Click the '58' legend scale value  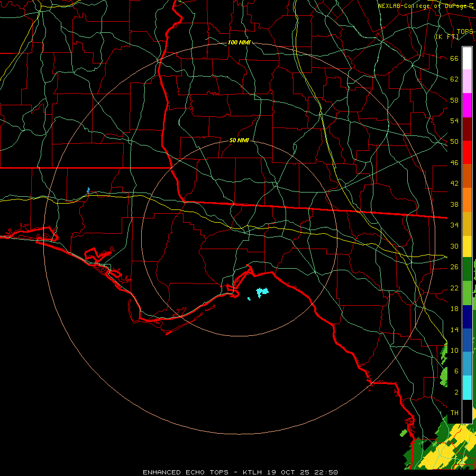(454, 100)
